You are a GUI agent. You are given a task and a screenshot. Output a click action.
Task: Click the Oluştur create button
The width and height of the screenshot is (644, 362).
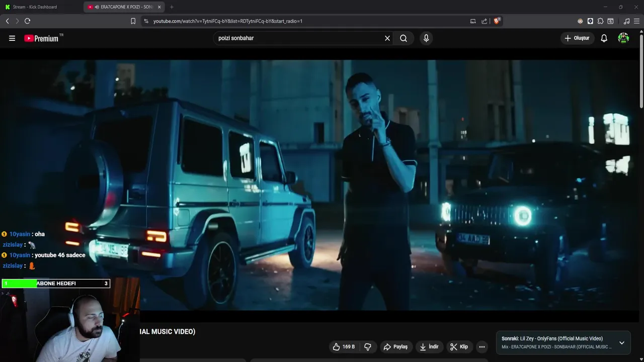(577, 38)
